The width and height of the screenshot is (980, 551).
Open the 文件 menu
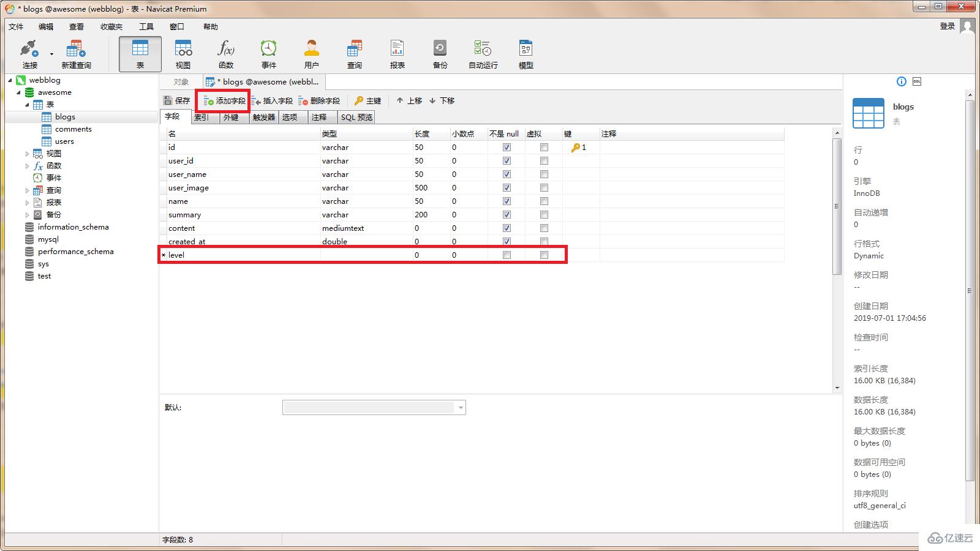(16, 26)
